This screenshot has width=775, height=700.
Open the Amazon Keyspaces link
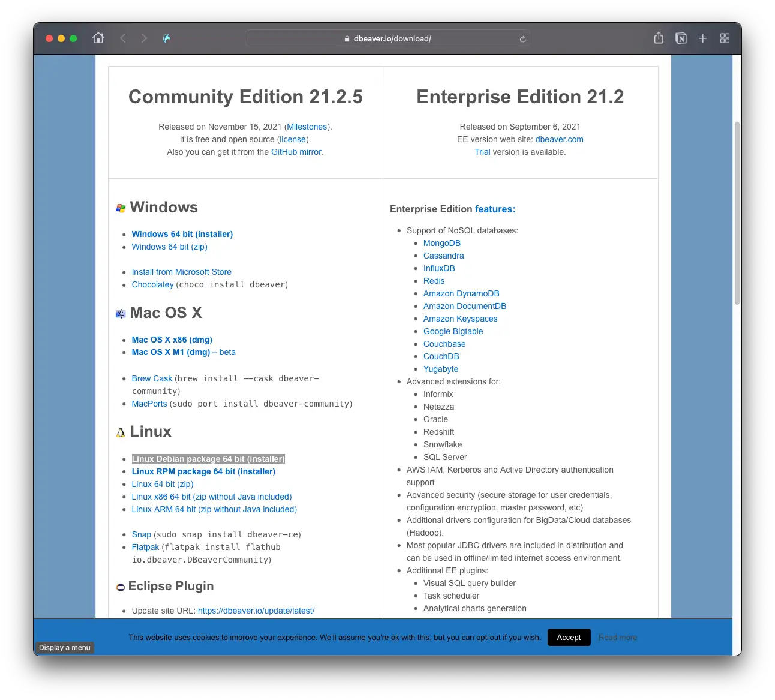461,319
